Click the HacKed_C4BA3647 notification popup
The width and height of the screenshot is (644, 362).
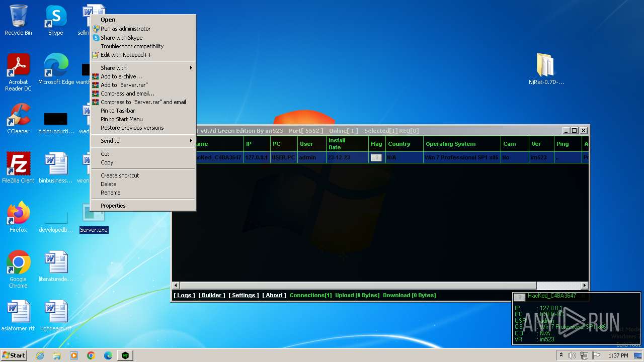pos(576,318)
